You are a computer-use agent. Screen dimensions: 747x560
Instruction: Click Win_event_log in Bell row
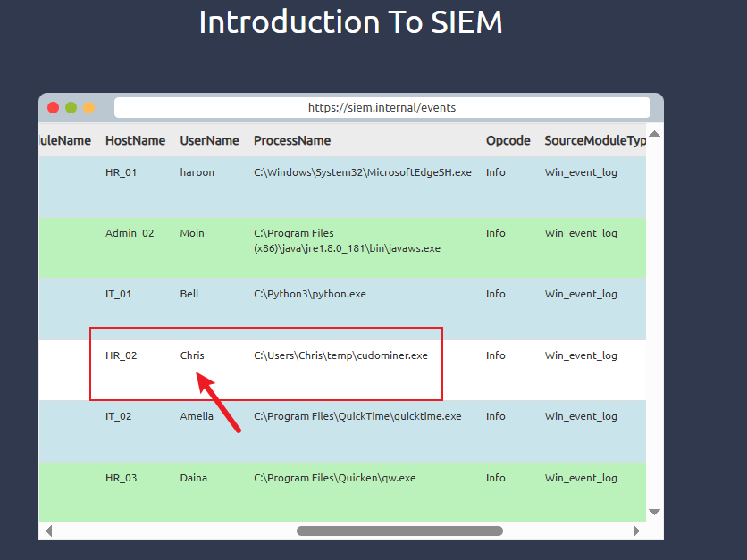581,294
